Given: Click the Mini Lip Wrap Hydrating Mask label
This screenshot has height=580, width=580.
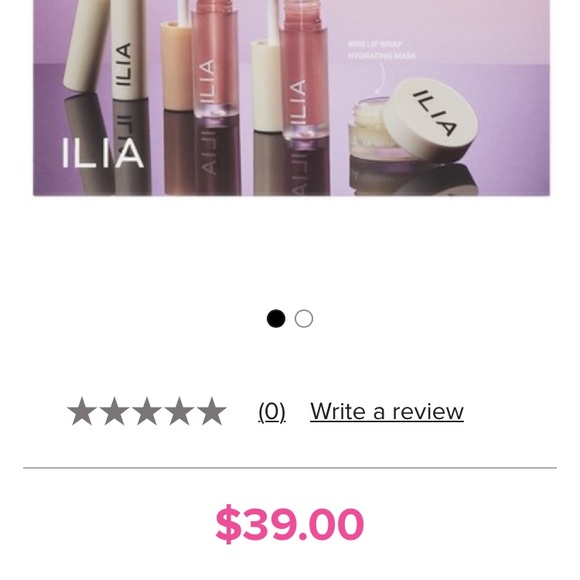Looking at the screenshot, I should [382, 50].
